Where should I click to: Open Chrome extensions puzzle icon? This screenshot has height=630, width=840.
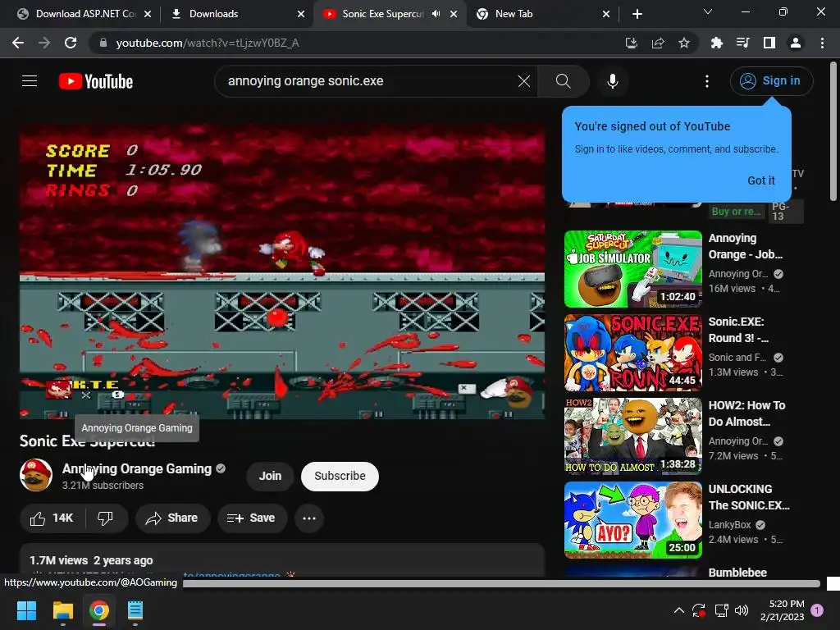click(x=716, y=43)
